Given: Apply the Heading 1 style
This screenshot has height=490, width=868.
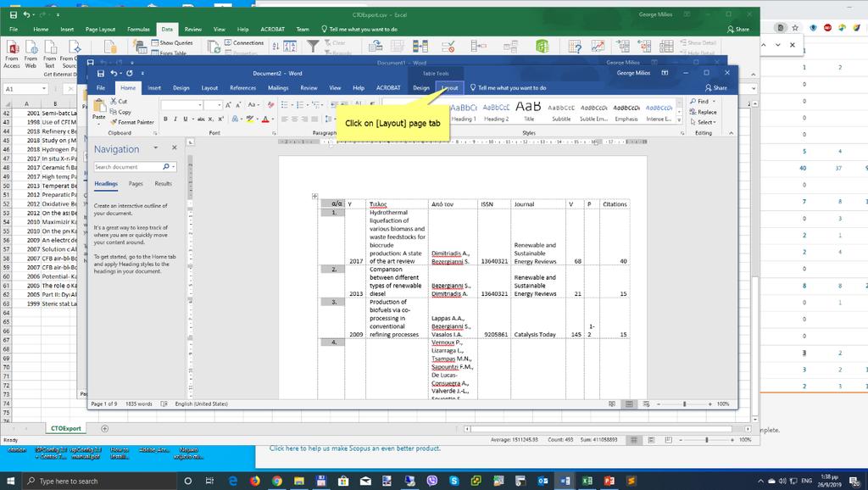Looking at the screenshot, I should coord(464,112).
